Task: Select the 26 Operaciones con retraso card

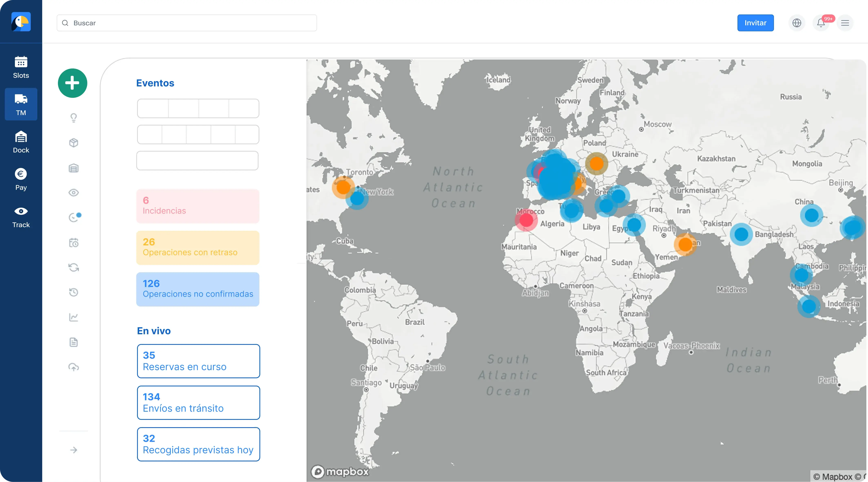Action: click(198, 248)
